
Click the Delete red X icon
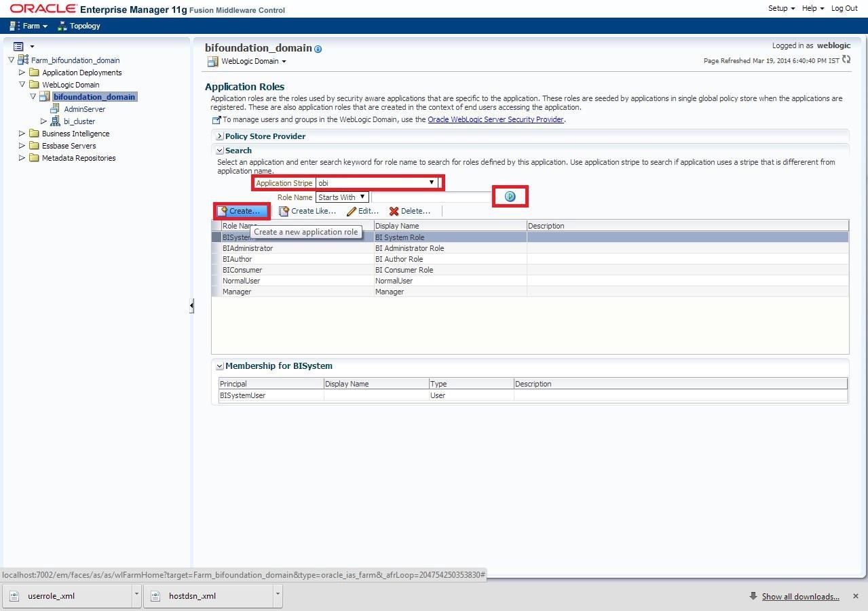[394, 212]
